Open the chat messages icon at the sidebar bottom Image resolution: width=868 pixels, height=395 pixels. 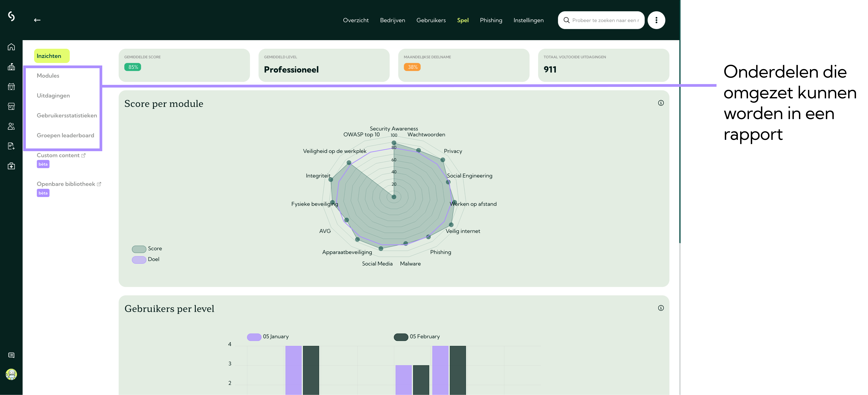coord(11,355)
